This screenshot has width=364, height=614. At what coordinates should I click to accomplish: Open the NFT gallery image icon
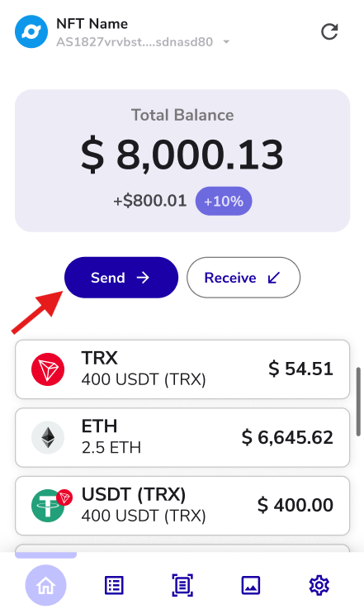point(251,585)
